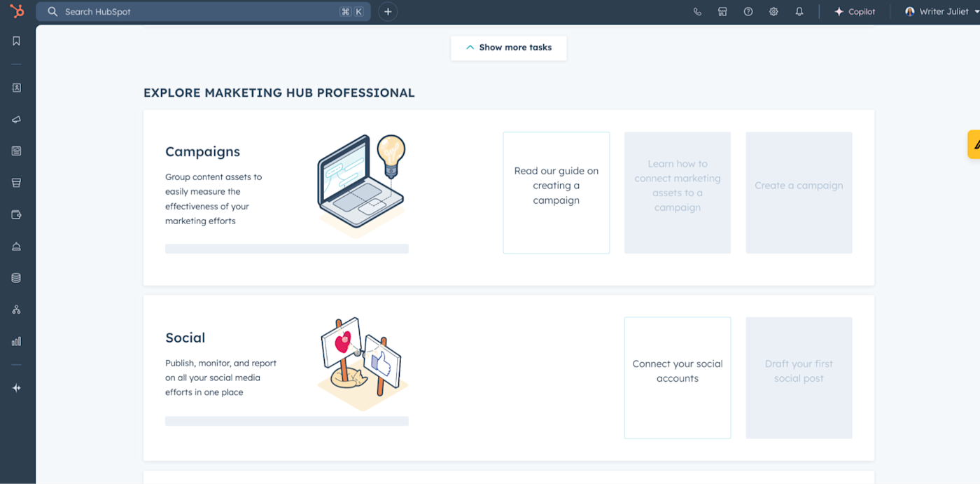Open the Settings gear icon
Viewport: 980px width, 484px height.
pyautogui.click(x=773, y=12)
